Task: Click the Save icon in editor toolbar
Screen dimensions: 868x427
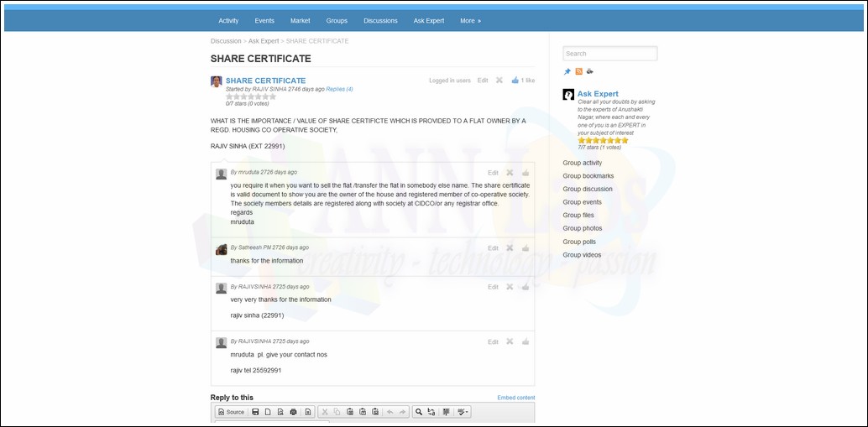Action: (255, 412)
